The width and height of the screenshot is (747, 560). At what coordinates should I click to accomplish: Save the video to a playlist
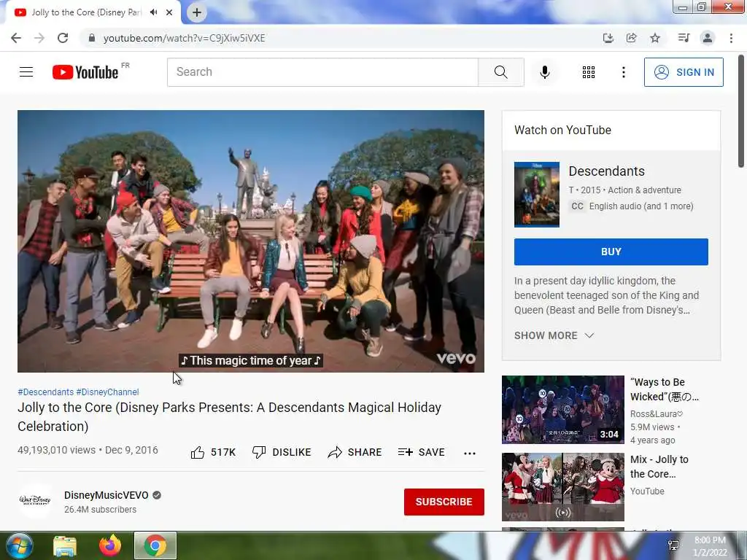click(x=421, y=452)
